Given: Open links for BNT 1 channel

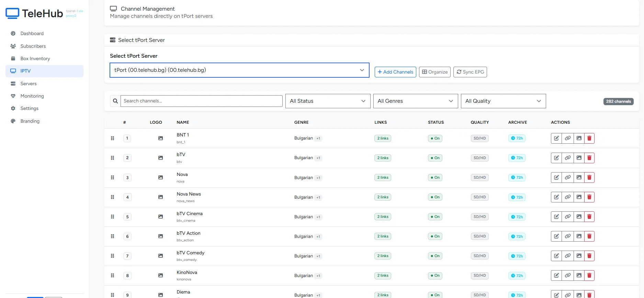Looking at the screenshot, I should coord(568,138).
